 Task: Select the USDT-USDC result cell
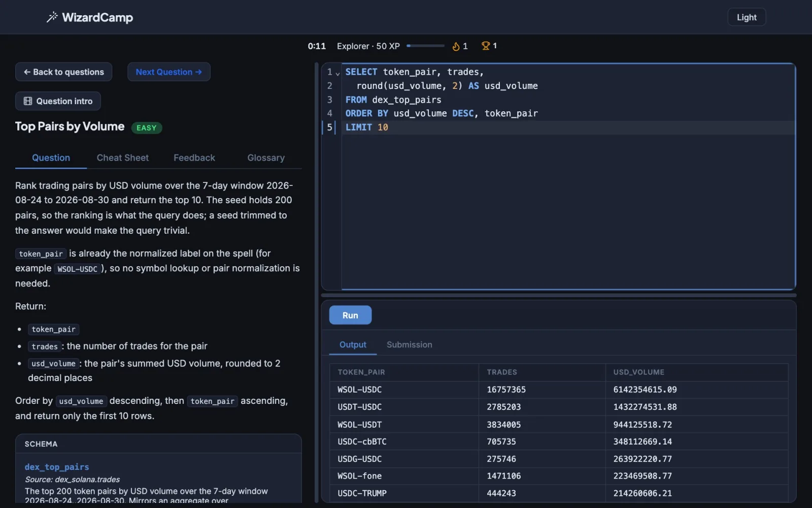pyautogui.click(x=404, y=407)
